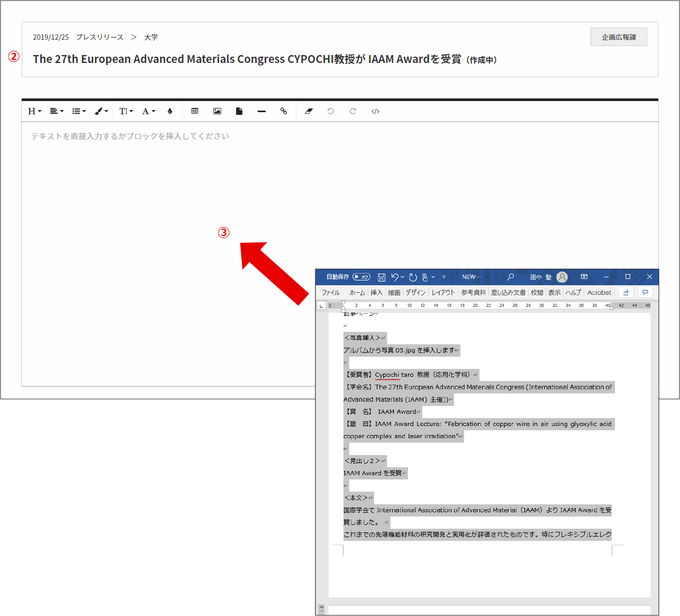Open the ホーム tab in Word

click(x=357, y=292)
